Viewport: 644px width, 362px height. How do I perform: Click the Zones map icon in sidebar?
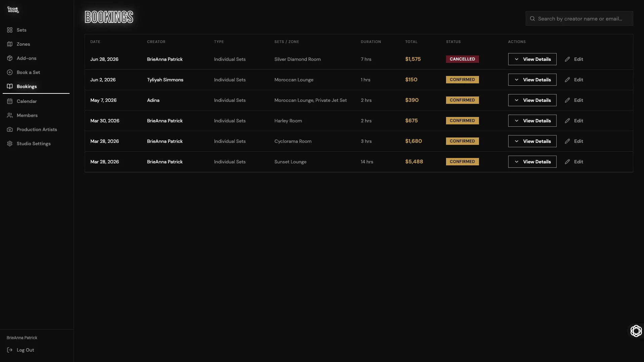pos(10,44)
